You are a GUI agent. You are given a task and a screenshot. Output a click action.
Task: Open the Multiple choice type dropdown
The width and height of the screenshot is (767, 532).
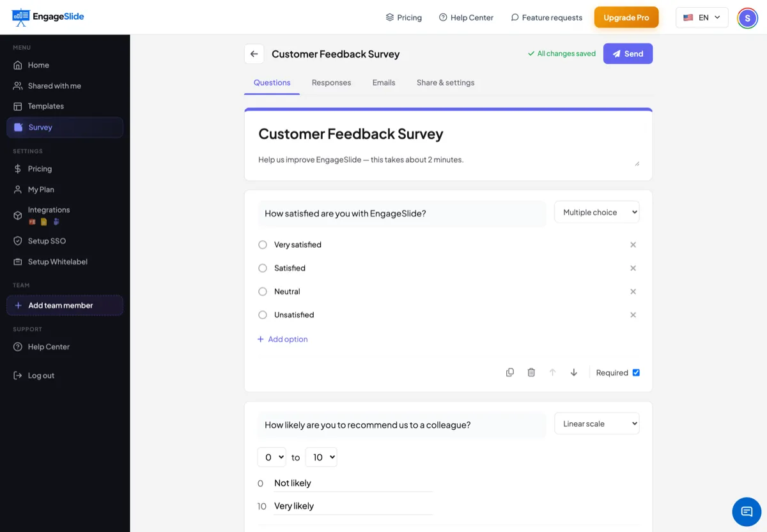(596, 212)
